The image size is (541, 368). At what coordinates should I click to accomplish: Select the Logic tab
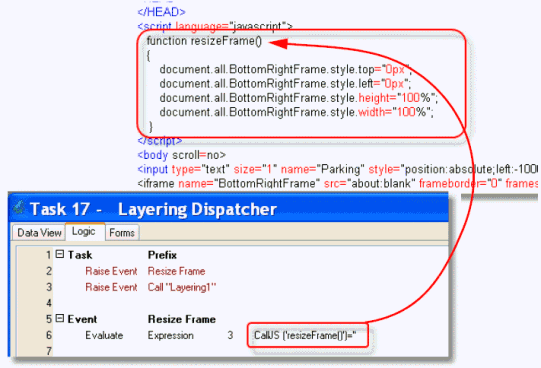coord(84,231)
